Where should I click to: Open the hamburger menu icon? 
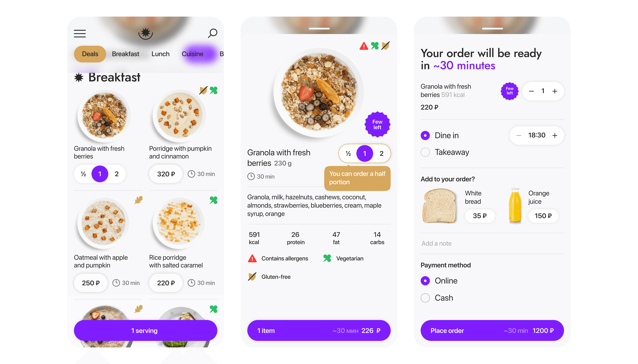[80, 33]
